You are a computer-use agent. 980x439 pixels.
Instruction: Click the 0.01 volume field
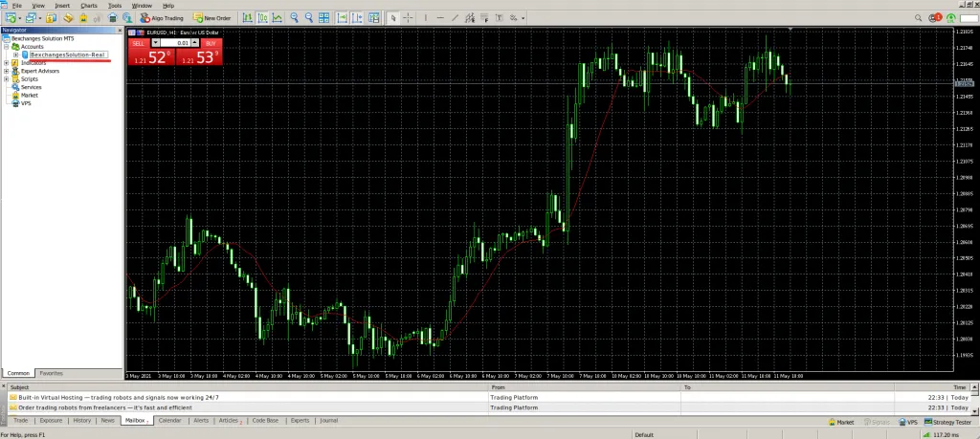(176, 43)
